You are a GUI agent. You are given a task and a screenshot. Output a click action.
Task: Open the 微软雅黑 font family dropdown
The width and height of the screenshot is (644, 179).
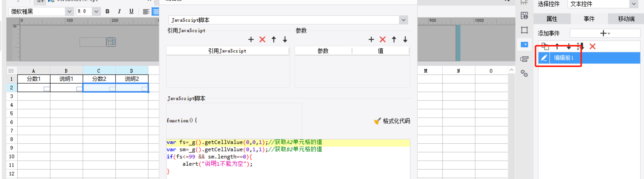[x=69, y=11]
